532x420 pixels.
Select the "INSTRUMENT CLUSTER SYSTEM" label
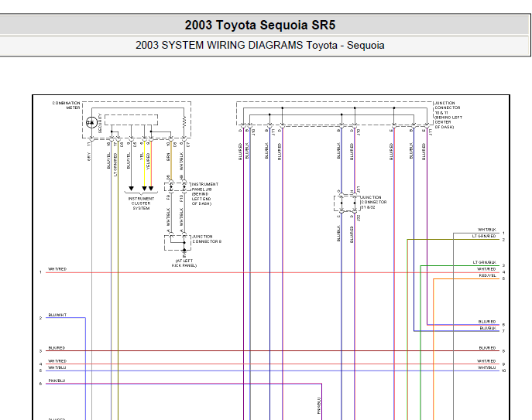tap(141, 203)
